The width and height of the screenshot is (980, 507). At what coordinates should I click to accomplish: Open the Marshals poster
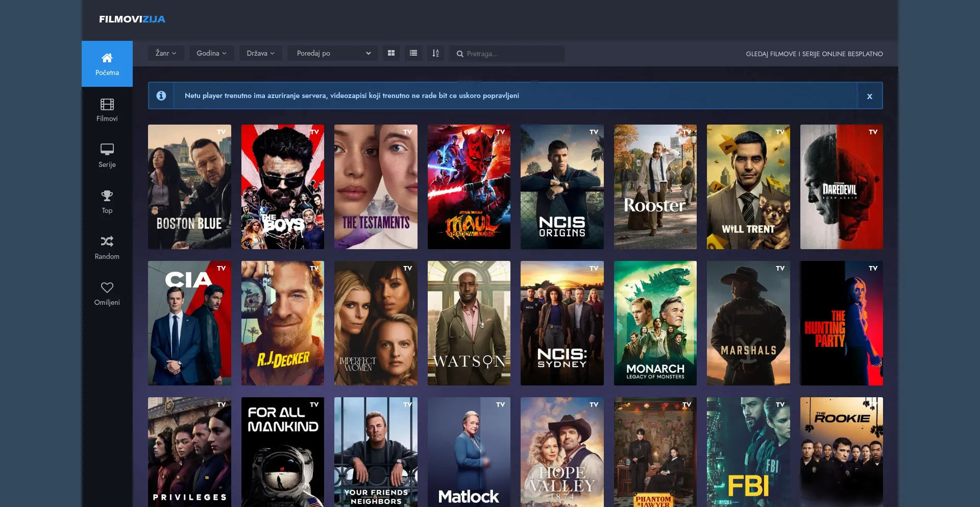tap(748, 323)
